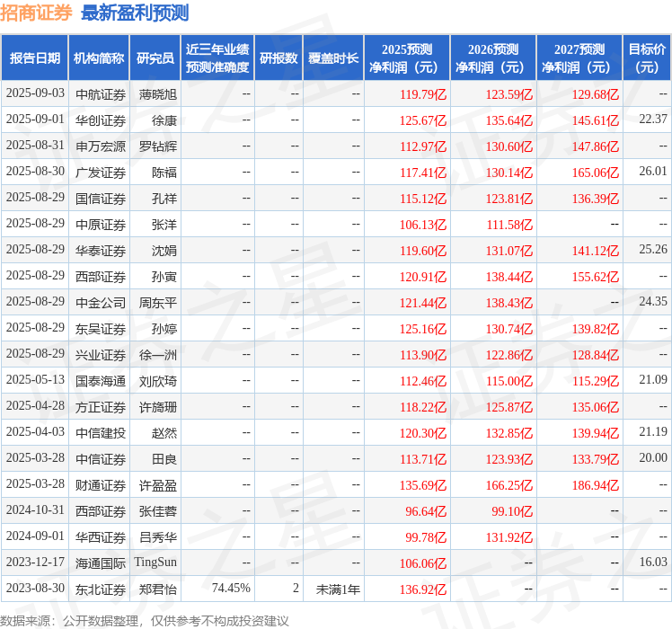The width and height of the screenshot is (672, 629).
Task: Click the date 2024-10-31
Action: [x=35, y=509]
